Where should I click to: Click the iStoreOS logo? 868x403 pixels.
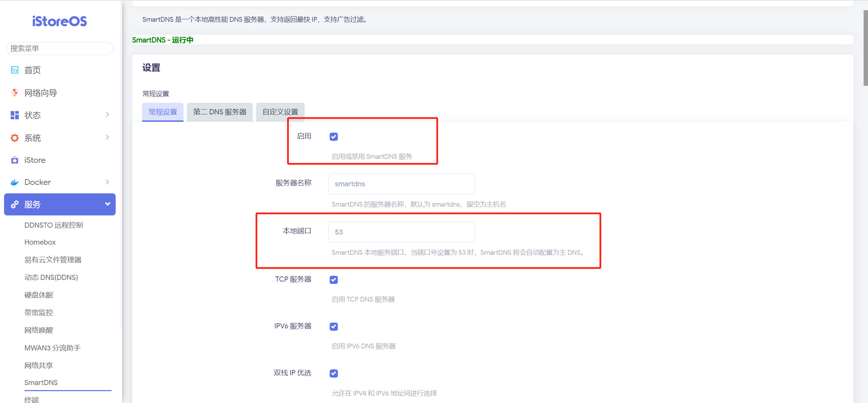(x=60, y=21)
